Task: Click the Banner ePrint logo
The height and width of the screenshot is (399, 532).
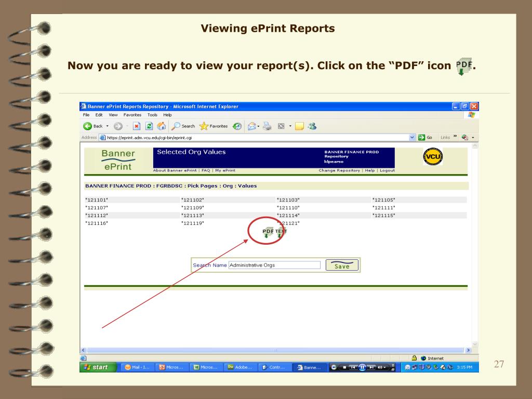Action: pos(118,160)
